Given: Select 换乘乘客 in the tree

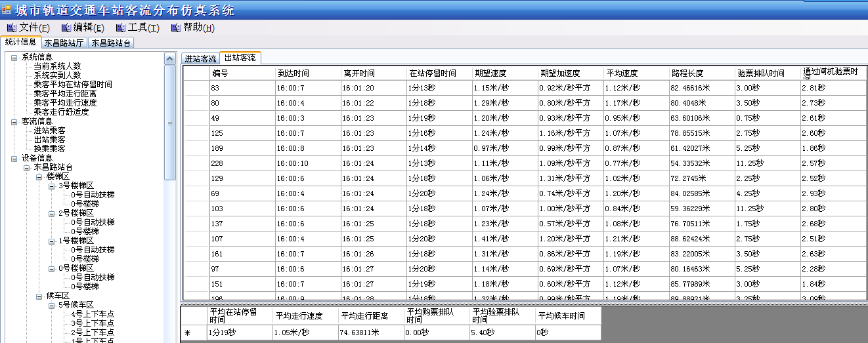Looking at the screenshot, I should pos(49,149).
